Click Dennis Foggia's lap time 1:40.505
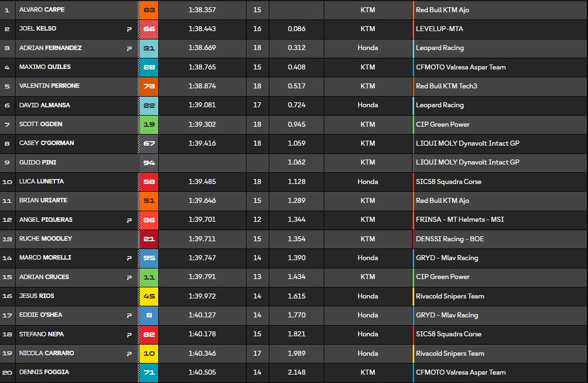The height and width of the screenshot is (383, 588). pos(202,372)
